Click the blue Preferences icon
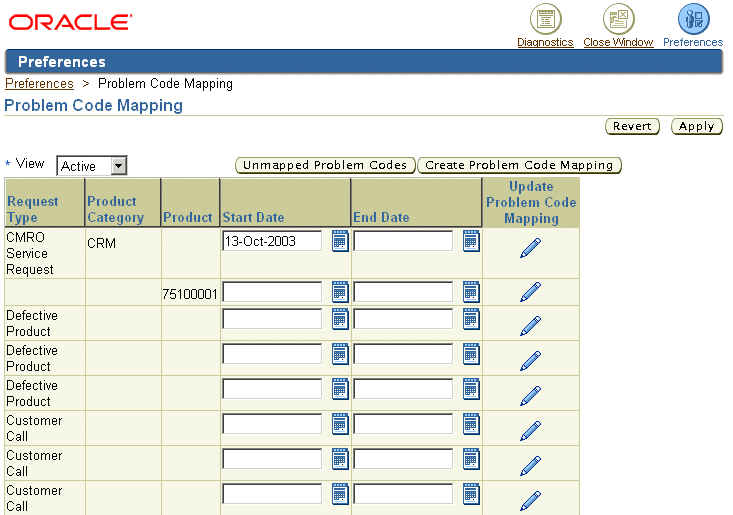This screenshot has width=733, height=515. pos(694,19)
